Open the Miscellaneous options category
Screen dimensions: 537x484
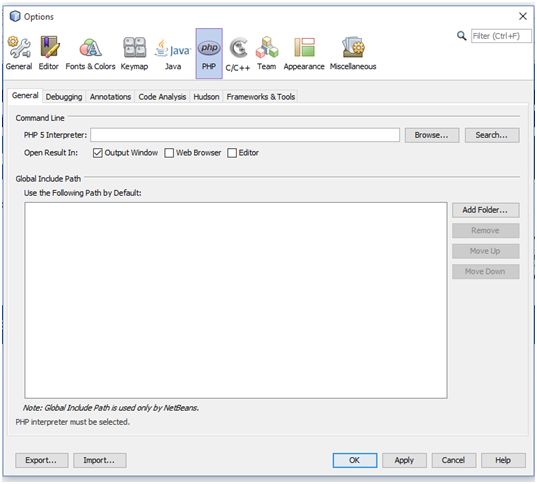click(353, 53)
